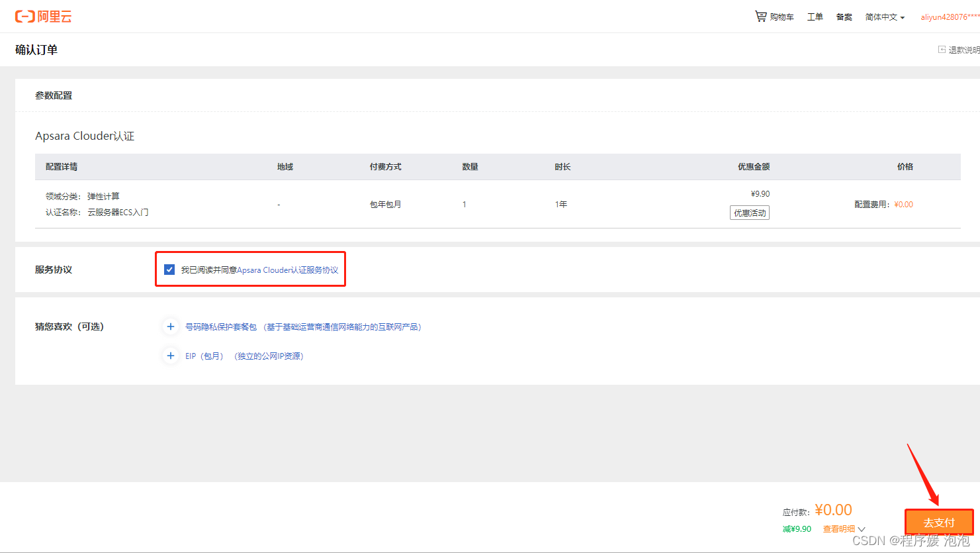Open the aliyun428076 account menu
This screenshot has height=553, width=980.
[950, 17]
